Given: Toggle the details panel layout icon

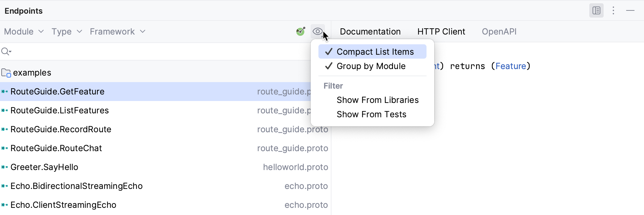Looking at the screenshot, I should coord(596,11).
